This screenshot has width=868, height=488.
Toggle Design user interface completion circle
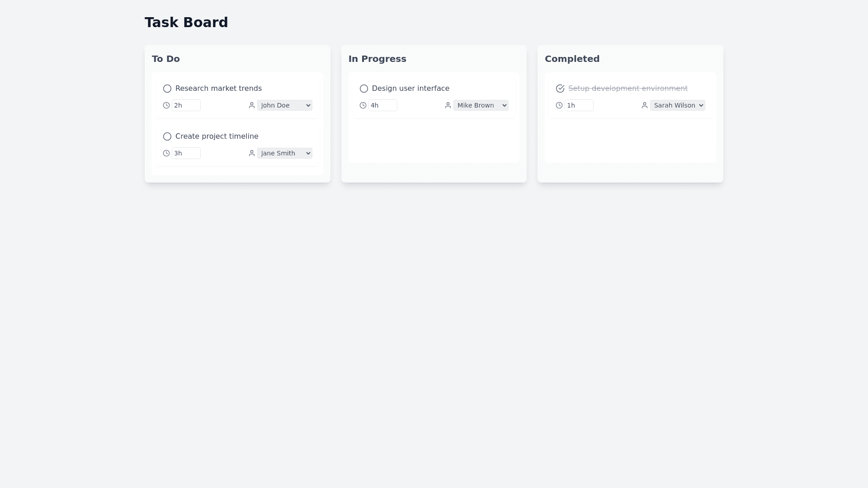pos(364,89)
